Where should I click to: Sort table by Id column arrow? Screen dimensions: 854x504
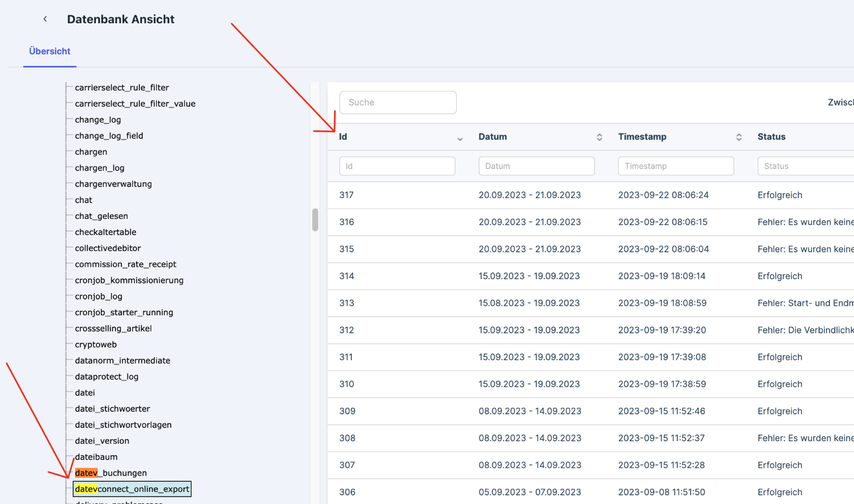click(460, 138)
